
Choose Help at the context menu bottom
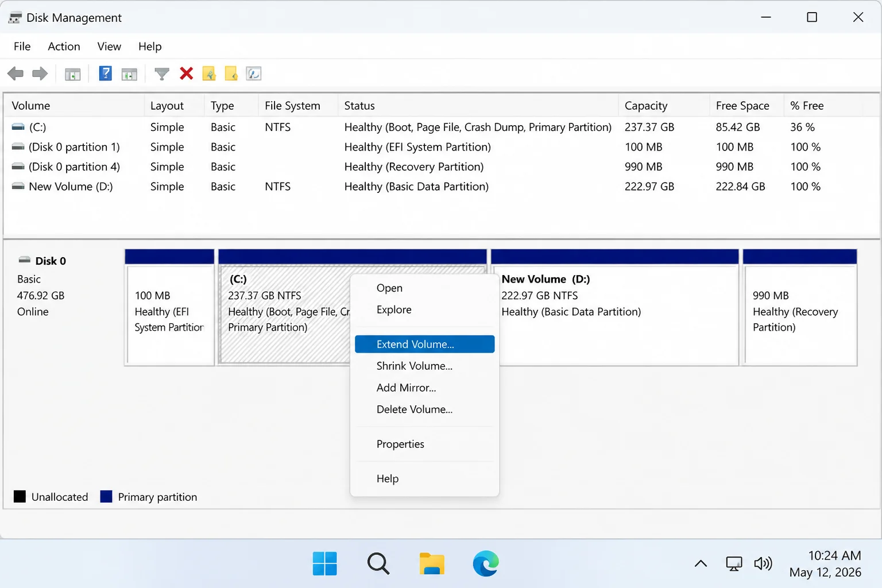(x=424, y=478)
